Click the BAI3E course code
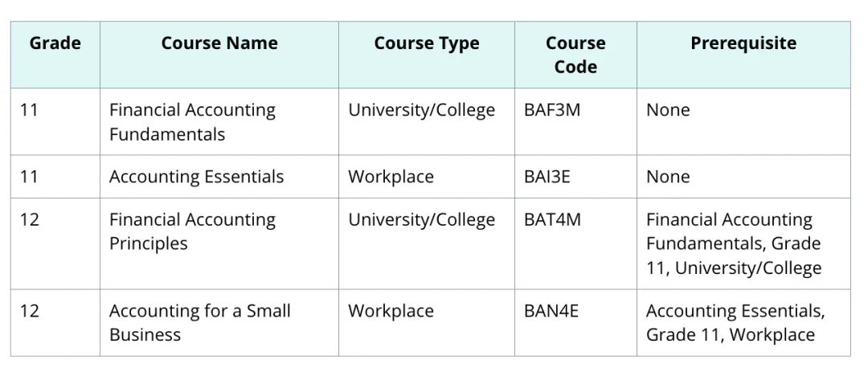 tap(547, 177)
